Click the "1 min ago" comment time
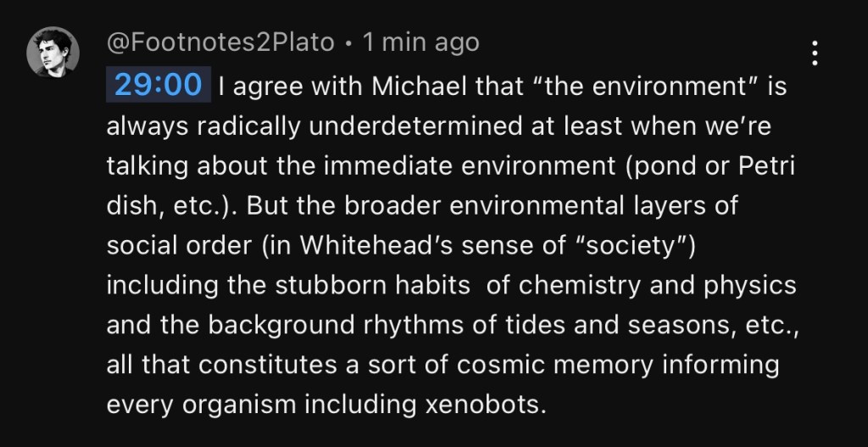Screen dimensions: 868x447 pyautogui.click(x=420, y=42)
